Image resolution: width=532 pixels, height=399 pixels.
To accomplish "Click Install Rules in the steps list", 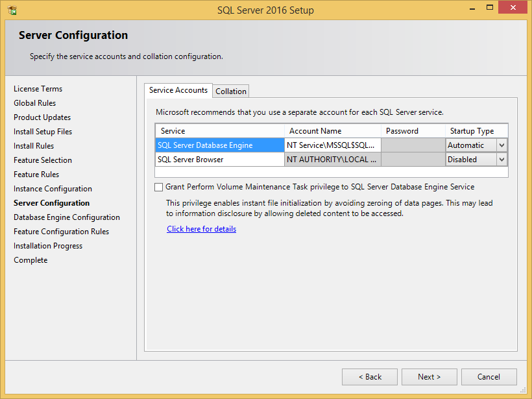I will 34,146.
